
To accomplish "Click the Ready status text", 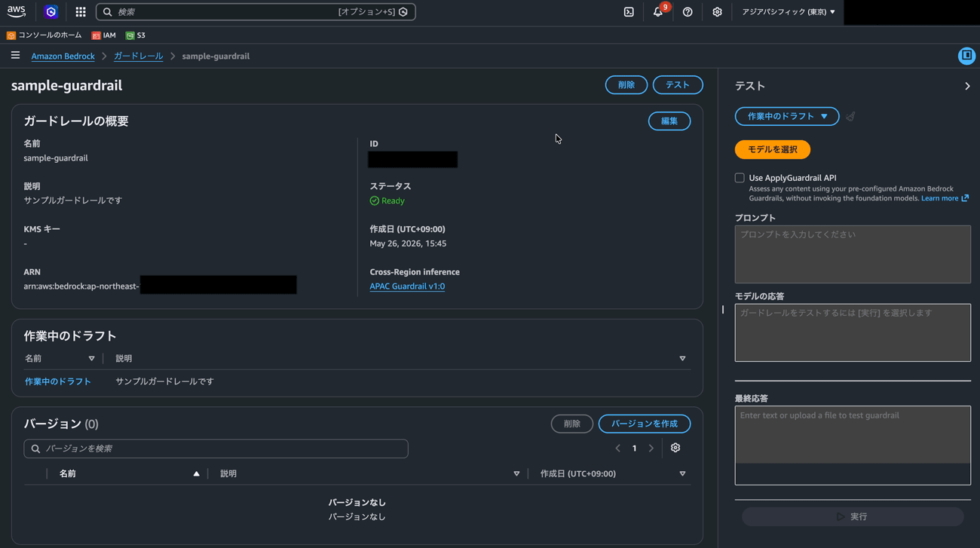I will coord(393,201).
